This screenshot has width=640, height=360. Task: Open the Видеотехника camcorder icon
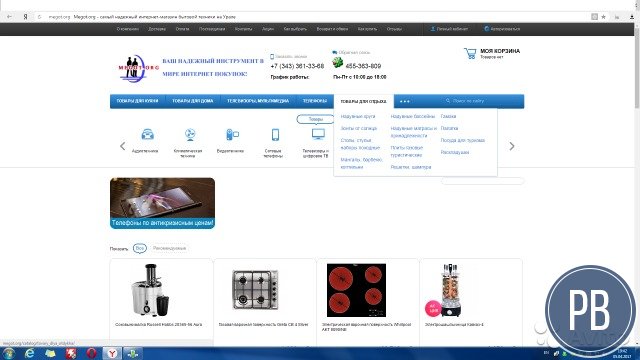point(232,134)
